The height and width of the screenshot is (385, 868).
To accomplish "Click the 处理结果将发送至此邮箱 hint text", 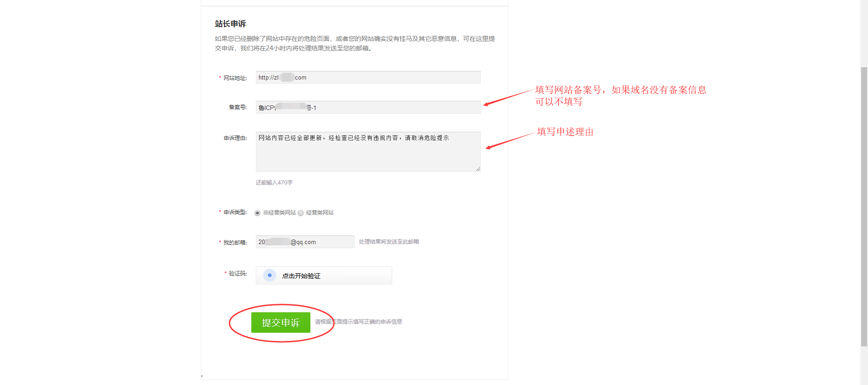I will 389,242.
